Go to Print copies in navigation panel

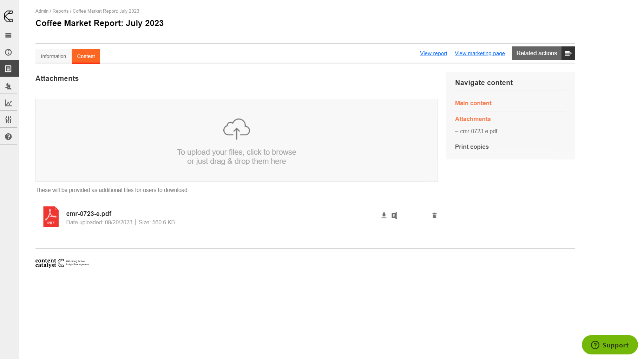point(472,147)
